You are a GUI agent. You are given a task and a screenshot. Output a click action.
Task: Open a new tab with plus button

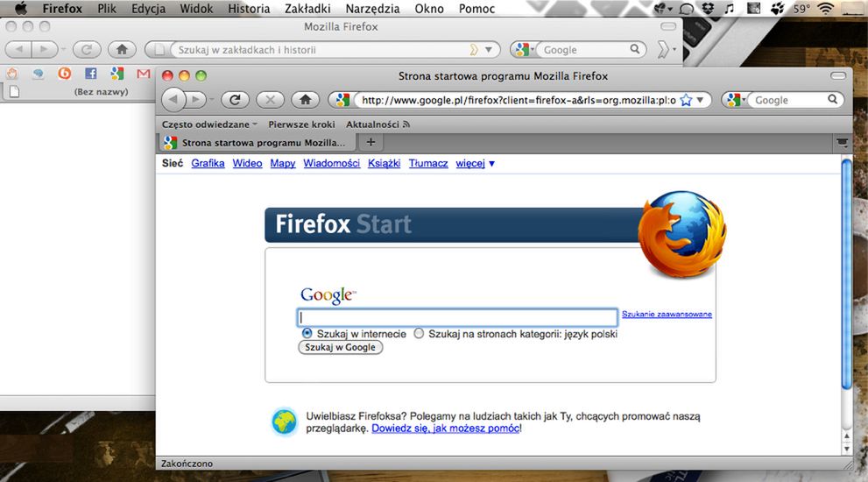[370, 142]
